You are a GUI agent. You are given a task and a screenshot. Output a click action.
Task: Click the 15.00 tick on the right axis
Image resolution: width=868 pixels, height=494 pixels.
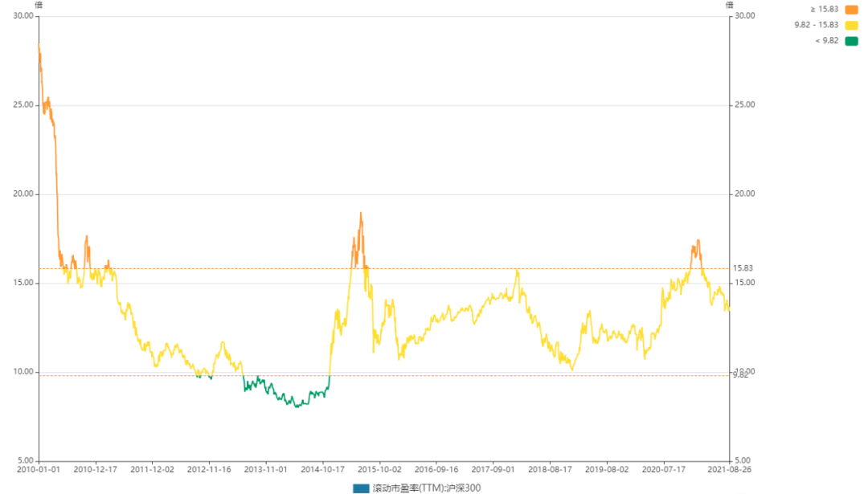[744, 283]
